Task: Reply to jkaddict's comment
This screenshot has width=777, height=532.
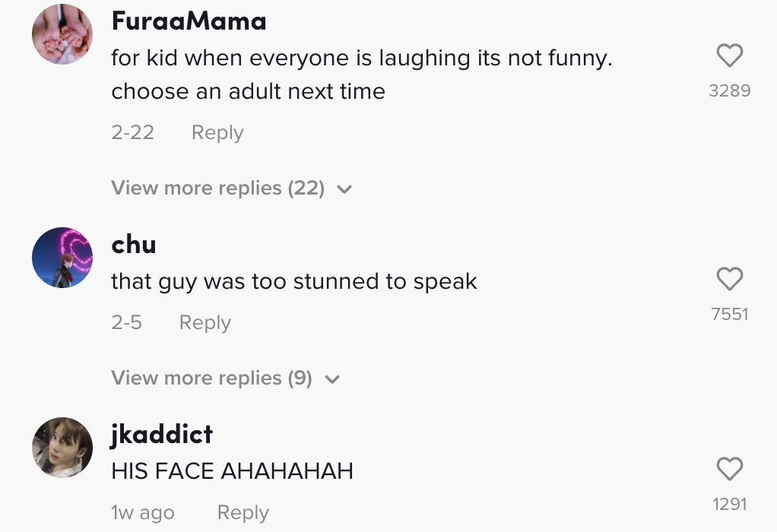Action: pos(243,512)
